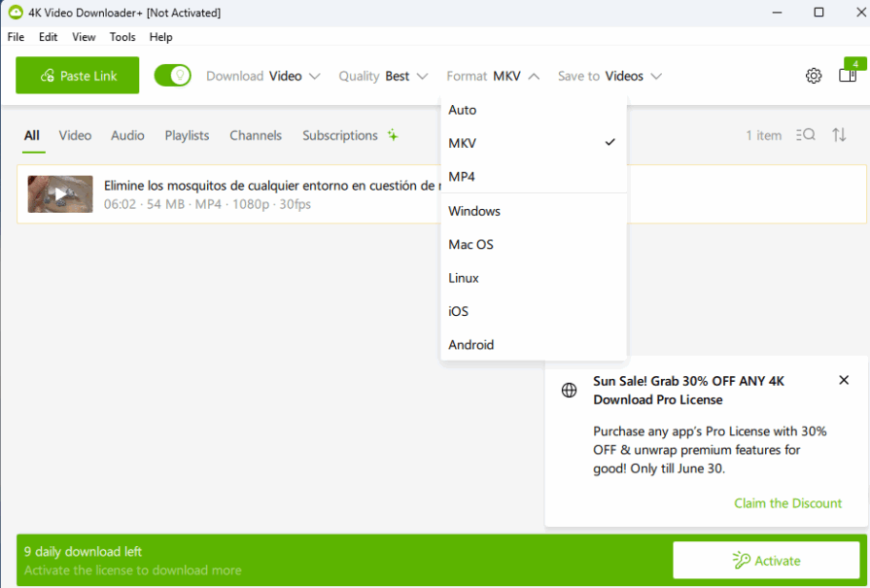Screen dimensions: 870x588
Task: Click the search list icon
Action: (x=805, y=135)
